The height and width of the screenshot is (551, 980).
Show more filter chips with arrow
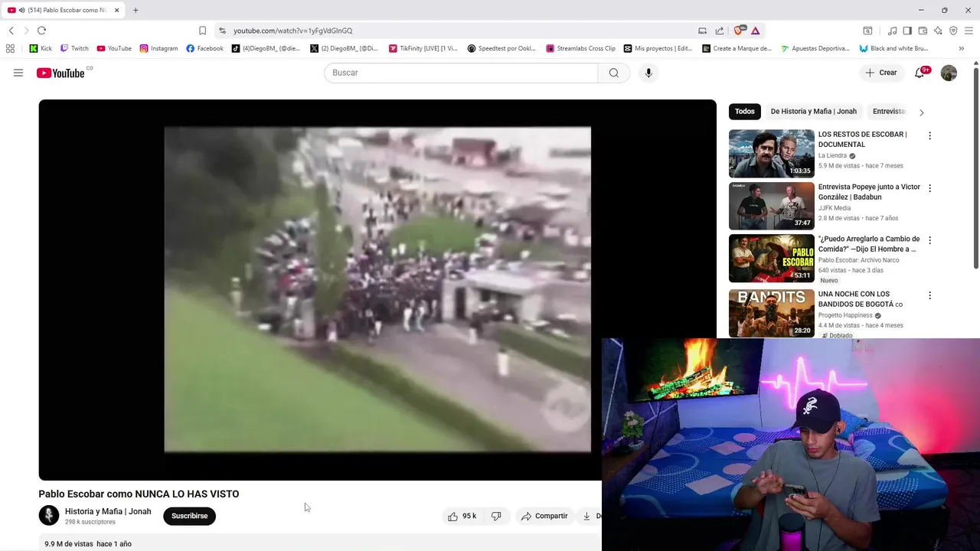921,112
